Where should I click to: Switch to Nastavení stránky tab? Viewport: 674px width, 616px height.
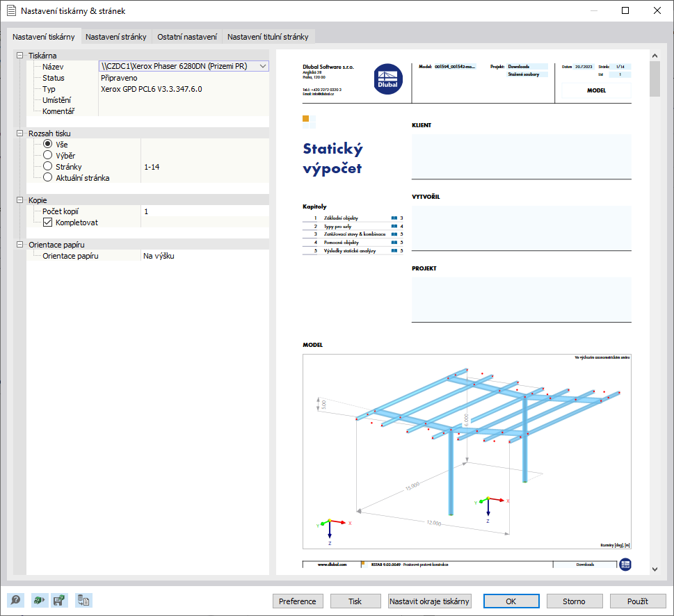click(x=116, y=37)
